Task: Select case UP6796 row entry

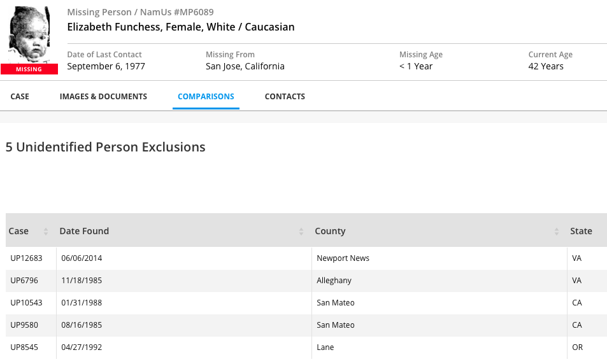Action: (23, 281)
